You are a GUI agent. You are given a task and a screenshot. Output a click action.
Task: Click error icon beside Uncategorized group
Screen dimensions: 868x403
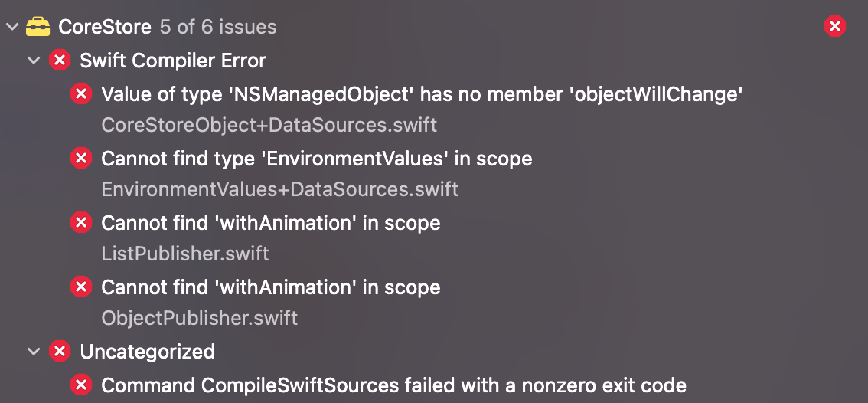point(59,352)
